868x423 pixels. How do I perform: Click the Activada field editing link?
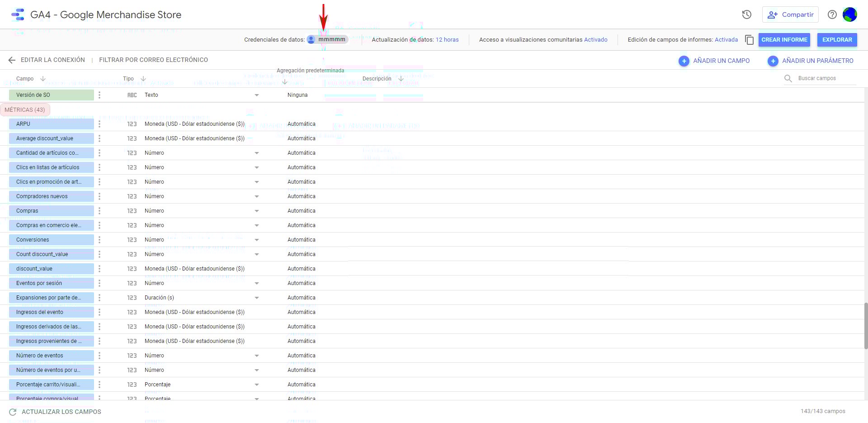click(726, 40)
